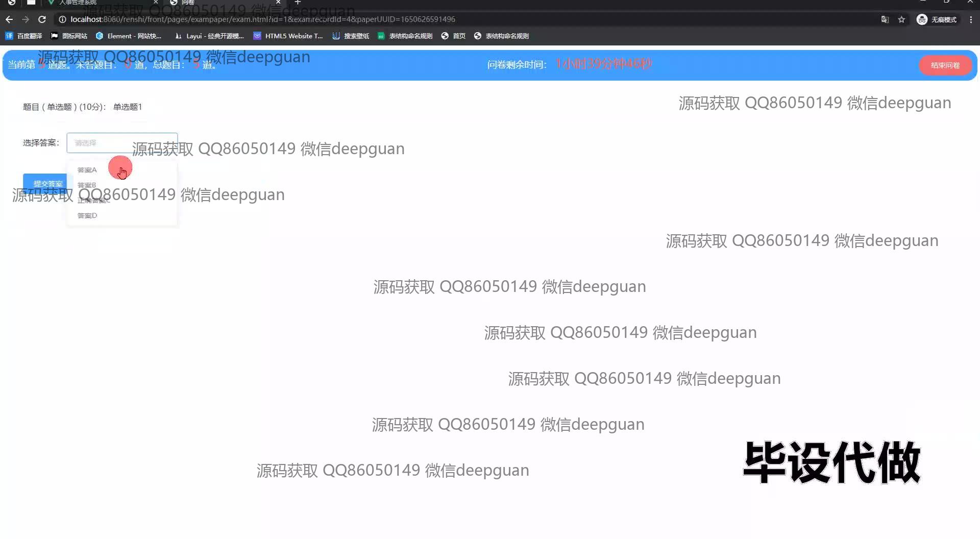Open the 百度翻译 bookmark
The height and width of the screenshot is (539, 980).
tap(24, 36)
